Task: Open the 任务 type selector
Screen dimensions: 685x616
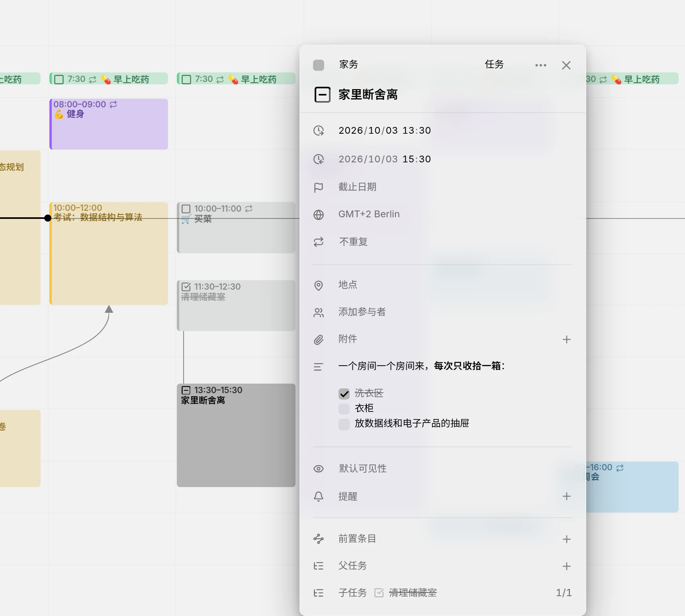Action: (494, 64)
